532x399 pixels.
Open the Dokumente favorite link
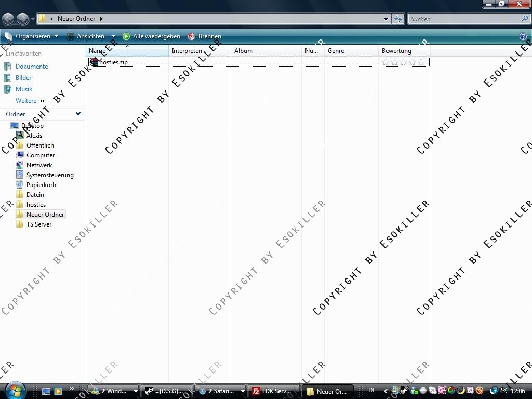point(32,66)
